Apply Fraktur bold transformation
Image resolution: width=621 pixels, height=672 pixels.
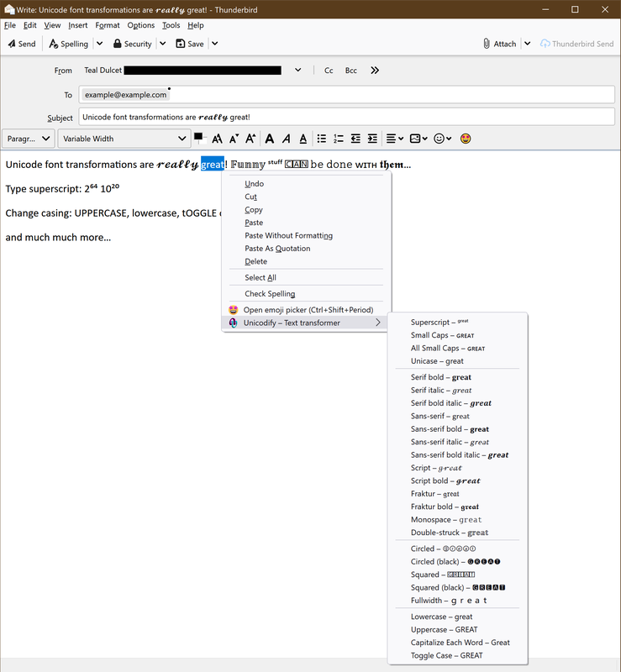coord(457,507)
